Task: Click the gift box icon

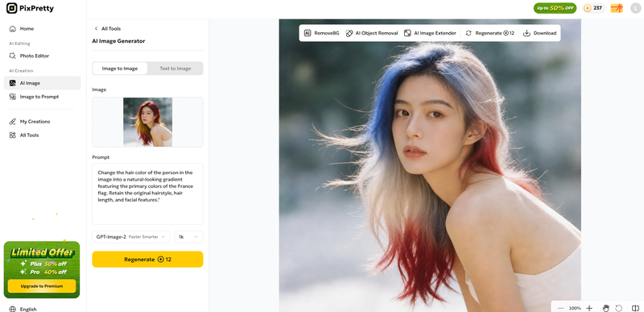Action: (x=617, y=8)
